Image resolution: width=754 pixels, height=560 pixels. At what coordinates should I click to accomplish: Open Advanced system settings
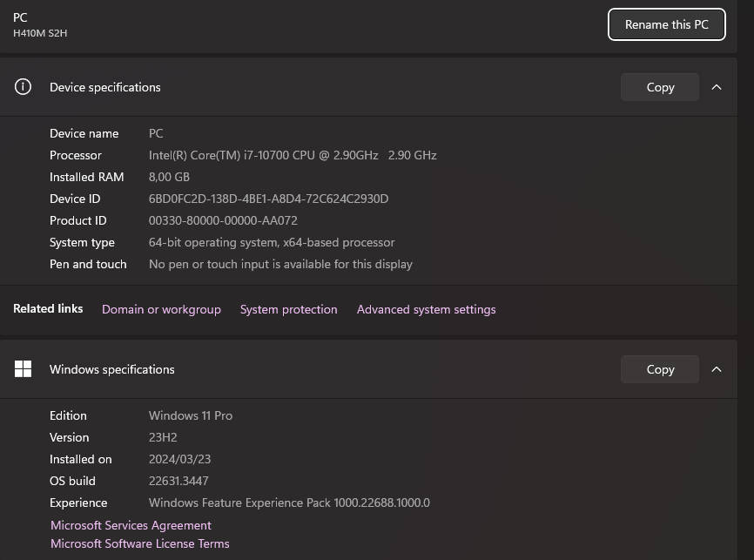[426, 309]
